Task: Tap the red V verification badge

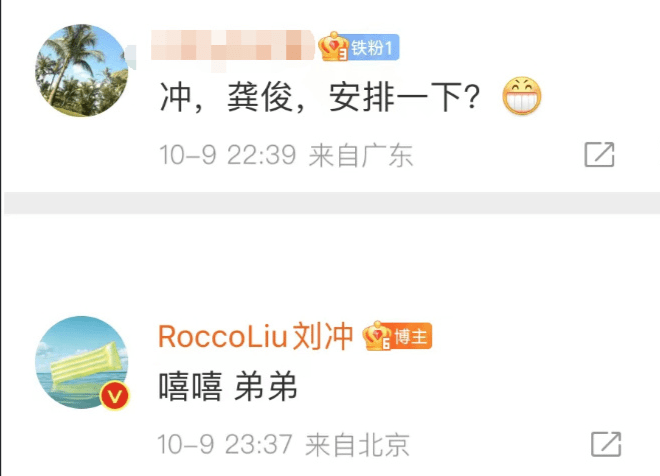Action: (114, 396)
